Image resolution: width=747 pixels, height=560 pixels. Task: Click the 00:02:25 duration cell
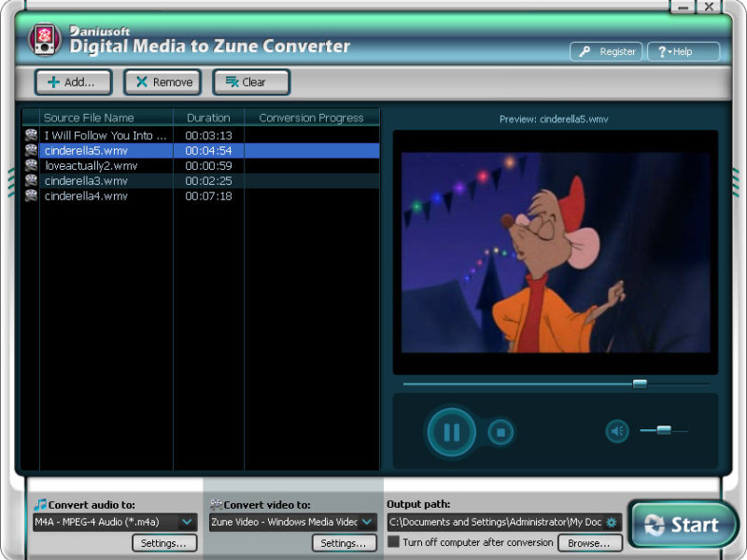[x=208, y=181]
